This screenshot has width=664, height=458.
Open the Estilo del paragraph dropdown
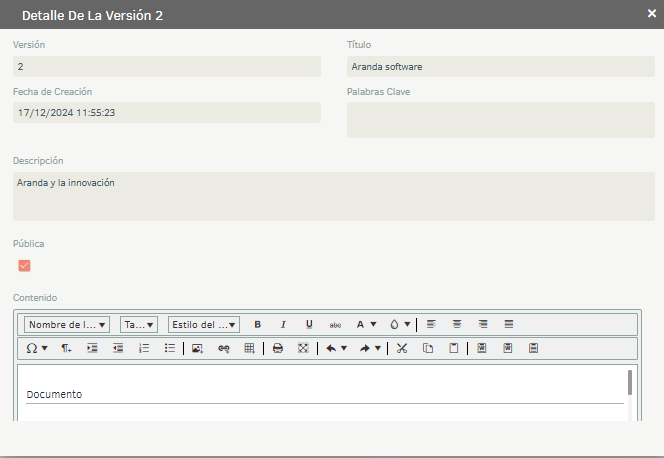(204, 325)
